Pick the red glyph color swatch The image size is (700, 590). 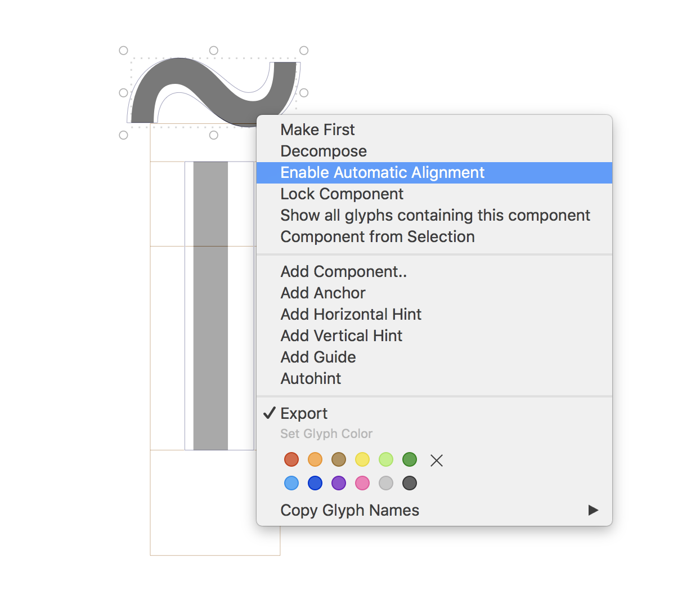(291, 460)
